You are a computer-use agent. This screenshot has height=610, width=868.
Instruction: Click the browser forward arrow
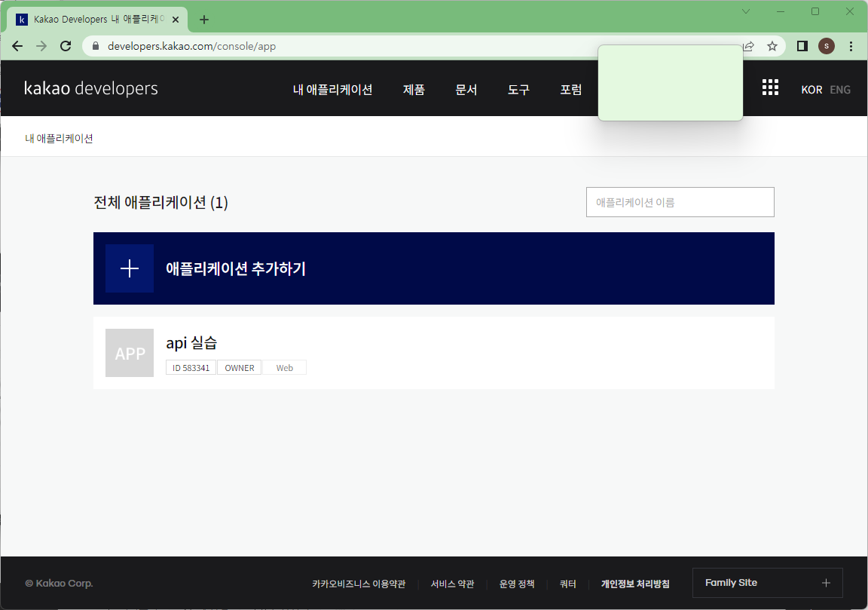click(x=41, y=46)
